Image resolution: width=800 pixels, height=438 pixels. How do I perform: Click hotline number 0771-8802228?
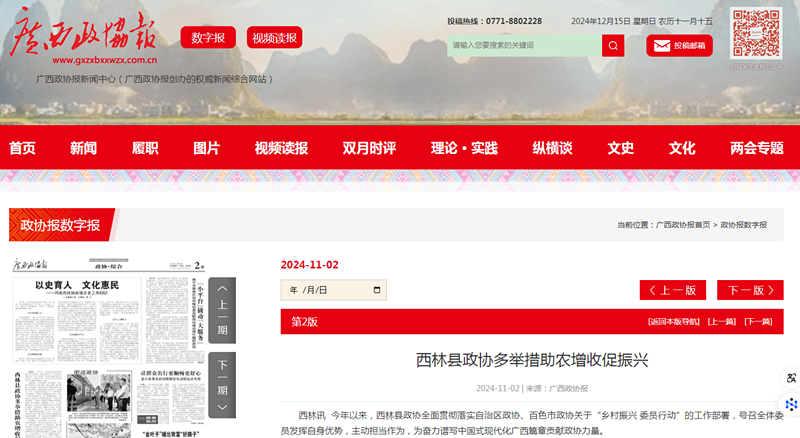coord(514,21)
